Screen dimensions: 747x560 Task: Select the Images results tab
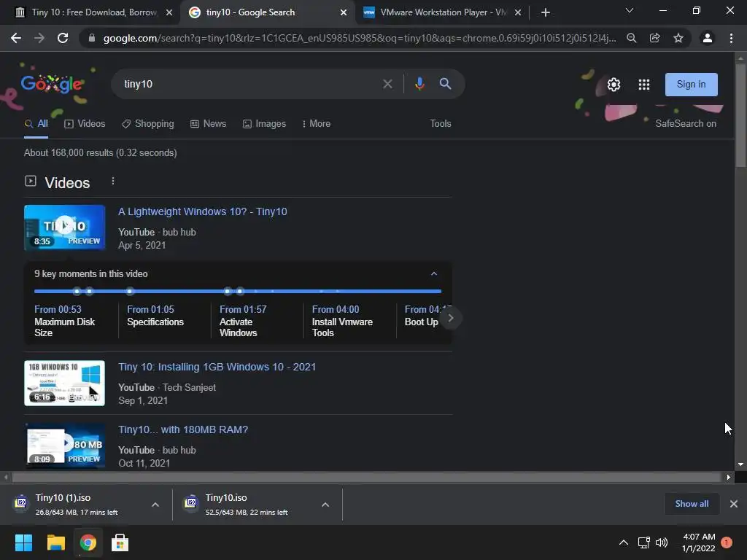click(x=264, y=124)
